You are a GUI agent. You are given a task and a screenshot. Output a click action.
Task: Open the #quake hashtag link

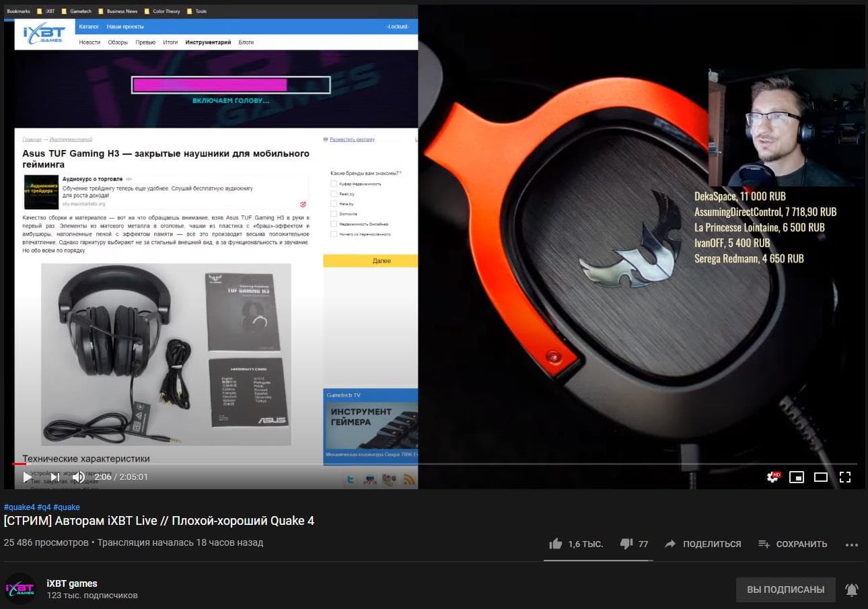[x=67, y=507]
